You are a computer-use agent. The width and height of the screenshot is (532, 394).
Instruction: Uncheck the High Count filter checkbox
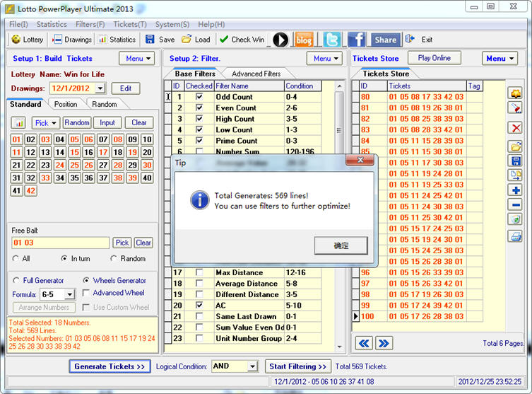pyautogui.click(x=199, y=119)
